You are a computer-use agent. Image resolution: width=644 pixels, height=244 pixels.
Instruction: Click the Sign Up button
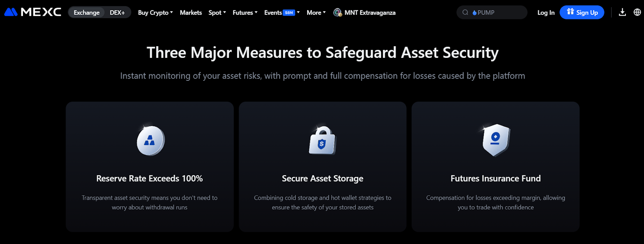pyautogui.click(x=582, y=12)
